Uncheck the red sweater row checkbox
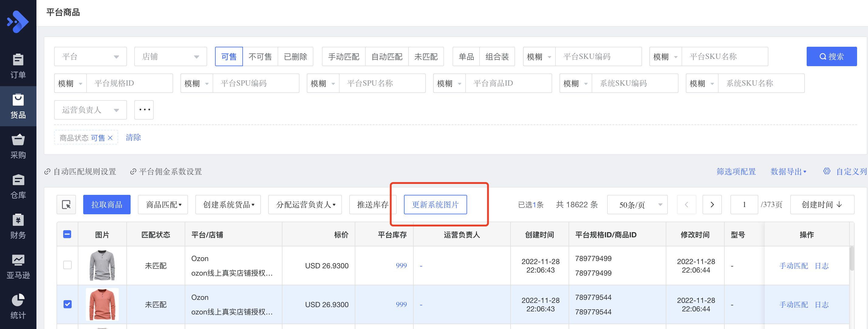 [x=67, y=304]
